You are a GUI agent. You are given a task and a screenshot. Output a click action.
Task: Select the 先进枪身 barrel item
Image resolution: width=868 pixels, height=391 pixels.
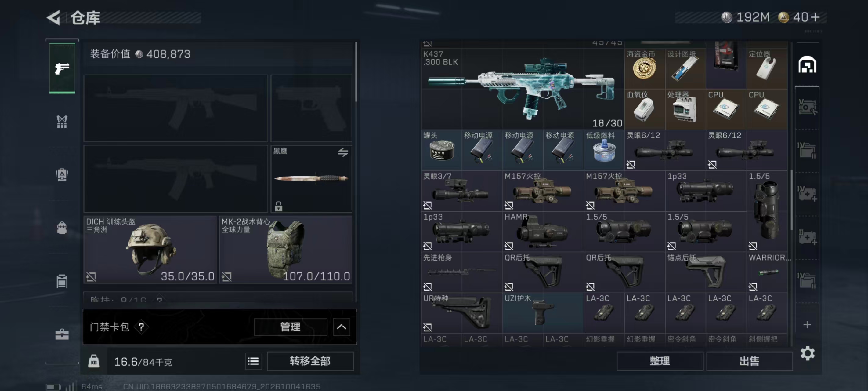pyautogui.click(x=462, y=272)
